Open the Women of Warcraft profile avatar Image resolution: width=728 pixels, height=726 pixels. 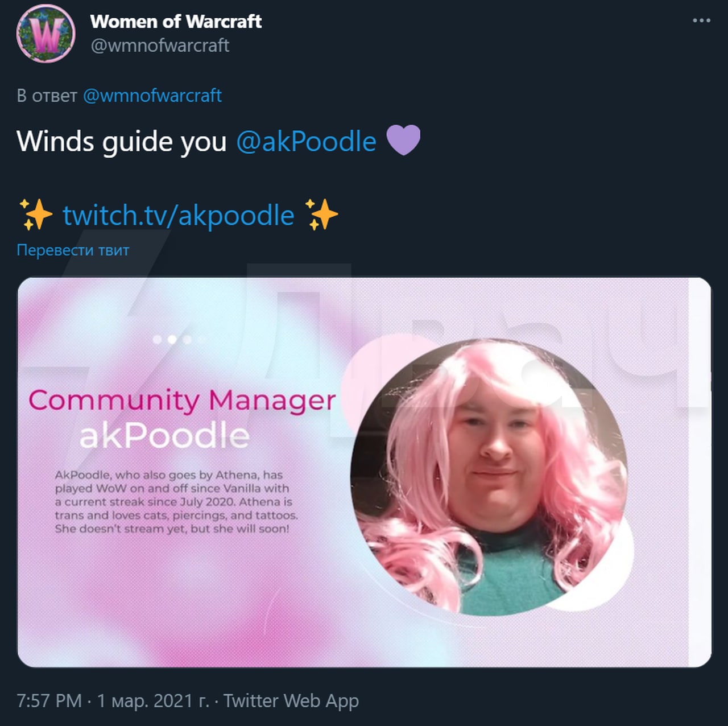pos(45,33)
